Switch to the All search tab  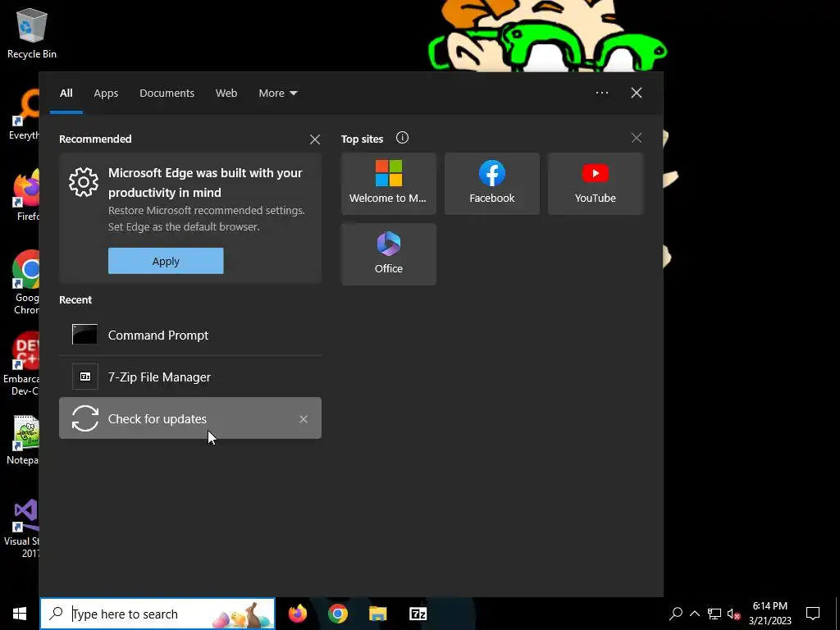tap(66, 93)
